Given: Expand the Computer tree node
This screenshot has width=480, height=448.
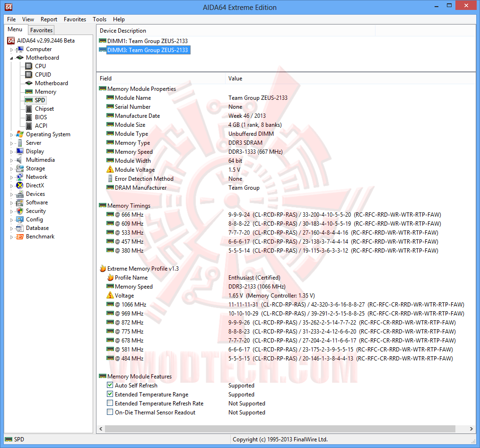Looking at the screenshot, I should tap(12, 50).
